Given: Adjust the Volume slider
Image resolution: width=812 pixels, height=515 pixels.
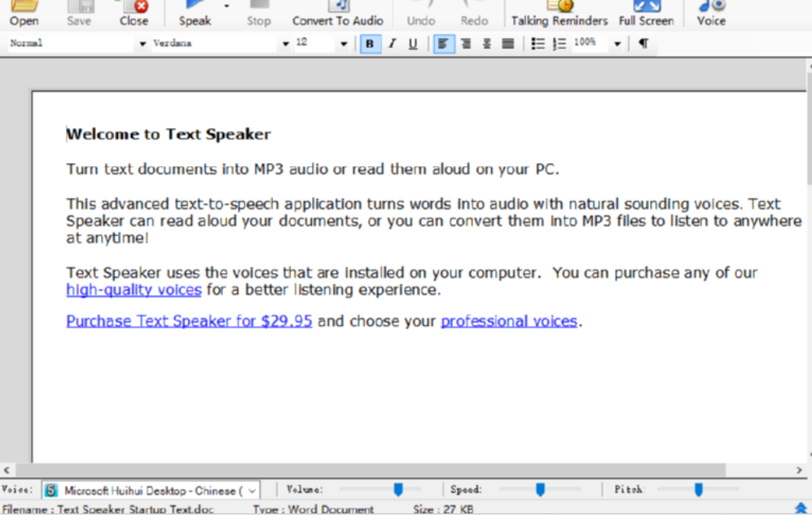Looking at the screenshot, I should click(397, 489).
